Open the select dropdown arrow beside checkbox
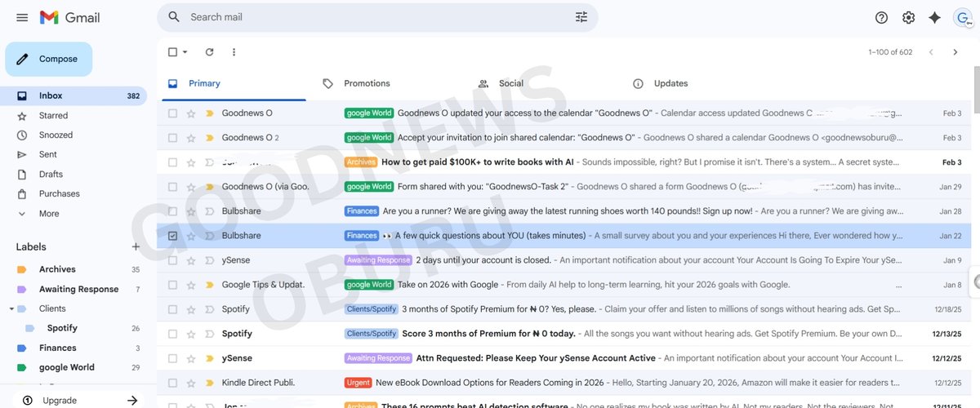 (x=185, y=52)
